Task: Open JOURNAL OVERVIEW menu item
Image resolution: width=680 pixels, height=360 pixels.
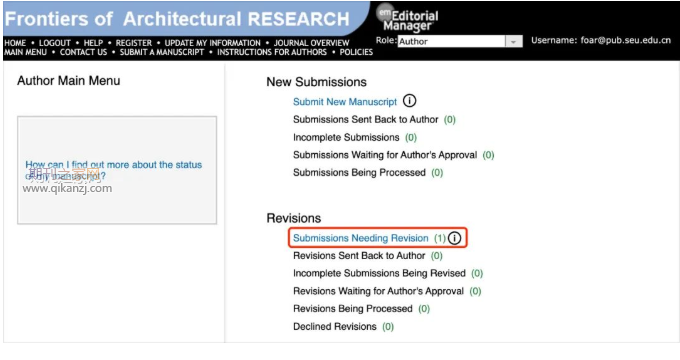Action: (311, 43)
